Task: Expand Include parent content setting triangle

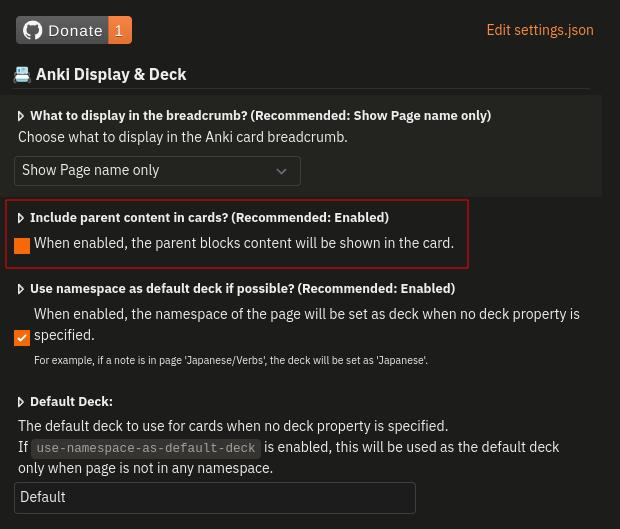Action: 21,218
